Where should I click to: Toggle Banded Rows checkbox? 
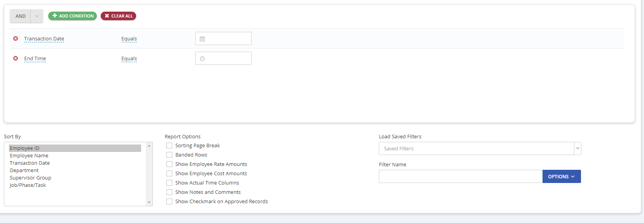[x=170, y=155]
